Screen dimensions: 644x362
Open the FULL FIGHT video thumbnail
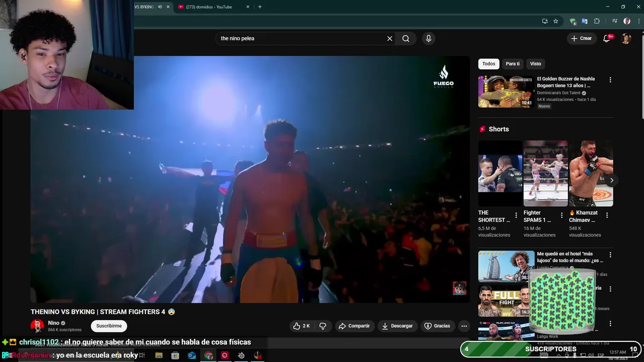click(504, 301)
